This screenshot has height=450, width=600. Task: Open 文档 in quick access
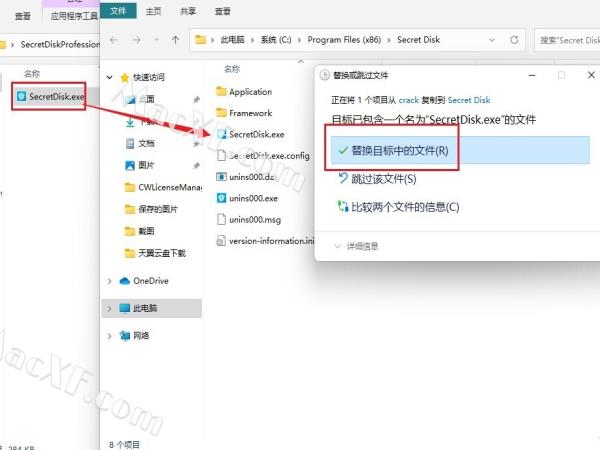pyautogui.click(x=146, y=143)
